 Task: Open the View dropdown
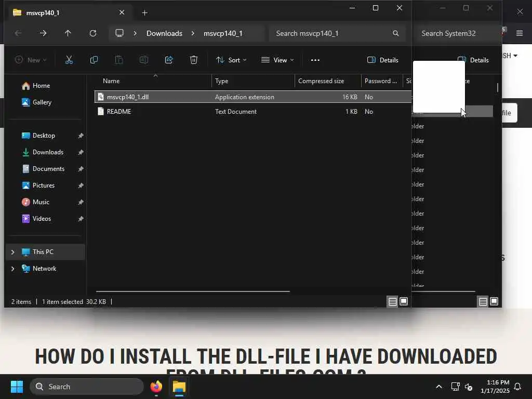click(277, 60)
